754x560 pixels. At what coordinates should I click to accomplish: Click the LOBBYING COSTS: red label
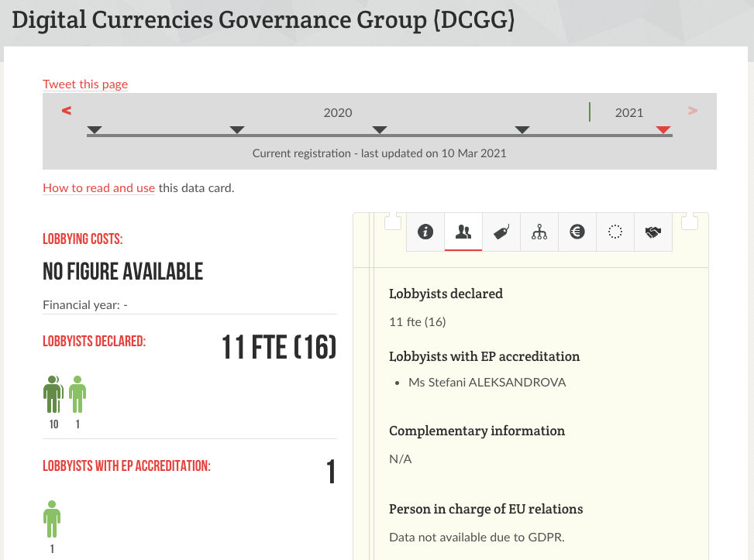click(83, 239)
